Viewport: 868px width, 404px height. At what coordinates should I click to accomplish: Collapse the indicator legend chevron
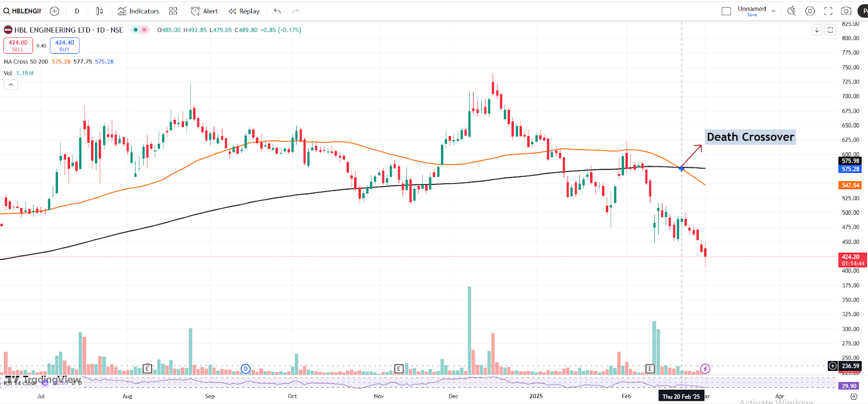(x=11, y=85)
